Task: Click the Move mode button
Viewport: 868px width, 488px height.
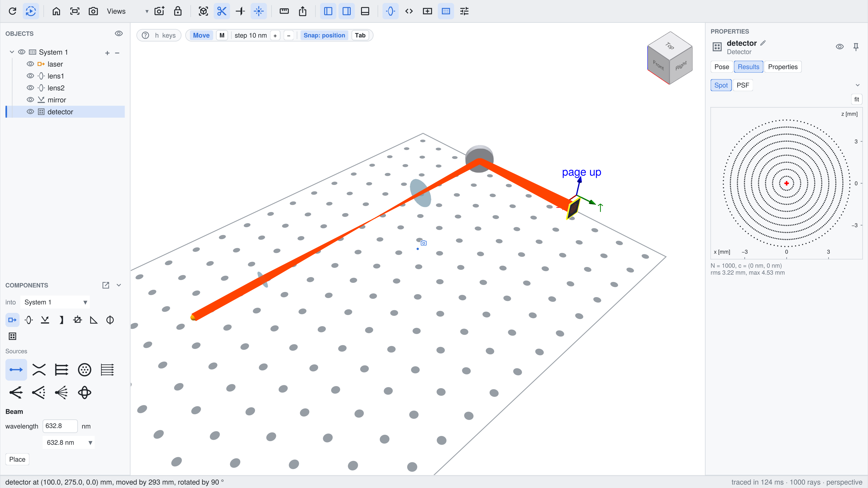Action: point(201,35)
